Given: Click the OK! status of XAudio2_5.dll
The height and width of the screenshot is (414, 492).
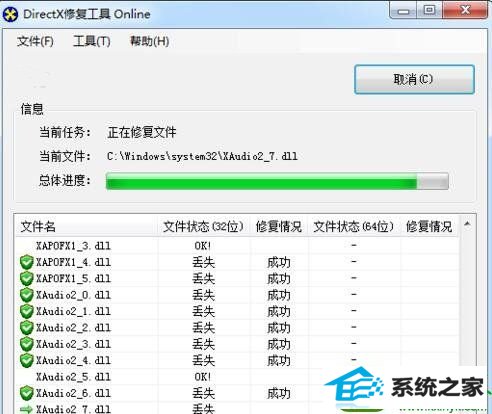Looking at the screenshot, I should (203, 377).
